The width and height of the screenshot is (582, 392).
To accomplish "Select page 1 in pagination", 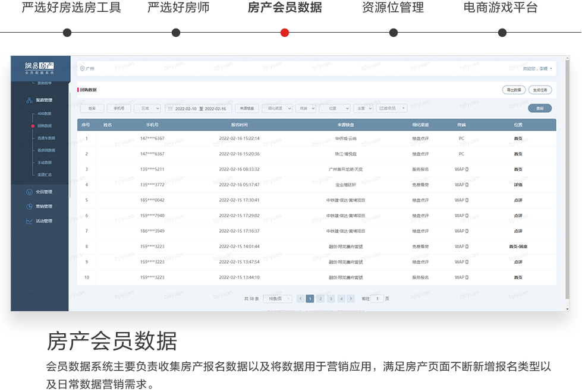I will click(x=310, y=299).
